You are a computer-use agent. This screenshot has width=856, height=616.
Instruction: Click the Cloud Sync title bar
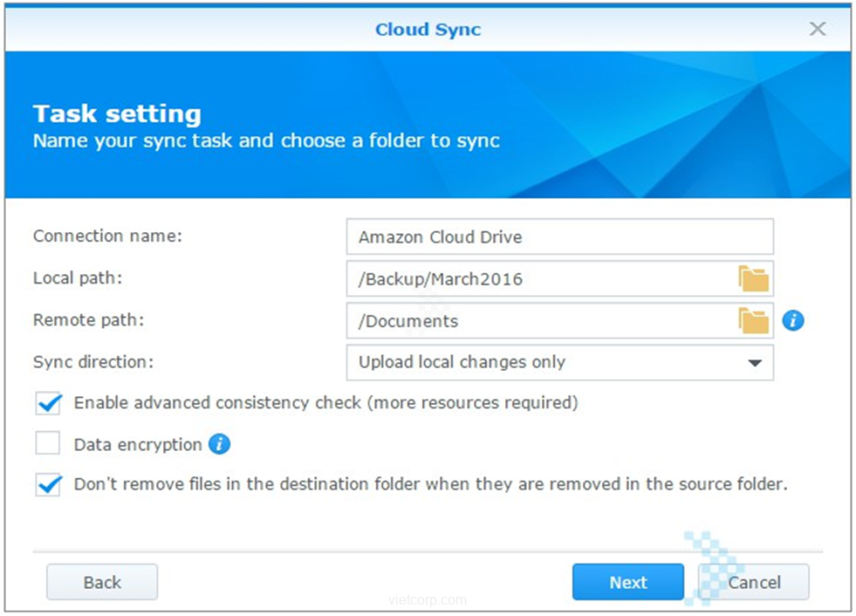click(428, 29)
